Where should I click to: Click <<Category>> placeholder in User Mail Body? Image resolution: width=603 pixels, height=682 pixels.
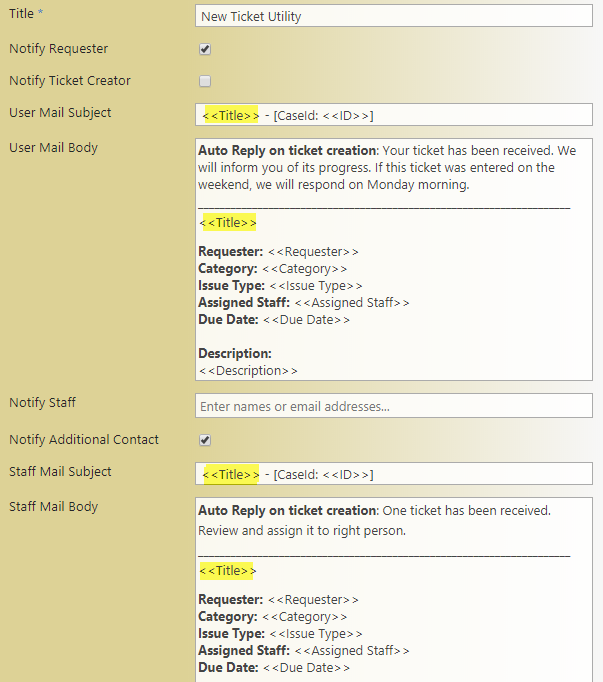[x=305, y=269]
